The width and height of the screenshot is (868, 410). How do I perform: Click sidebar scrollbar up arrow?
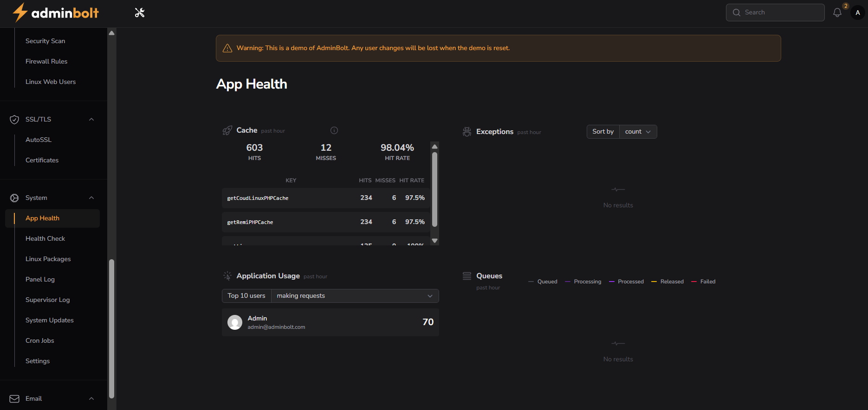pyautogui.click(x=111, y=33)
